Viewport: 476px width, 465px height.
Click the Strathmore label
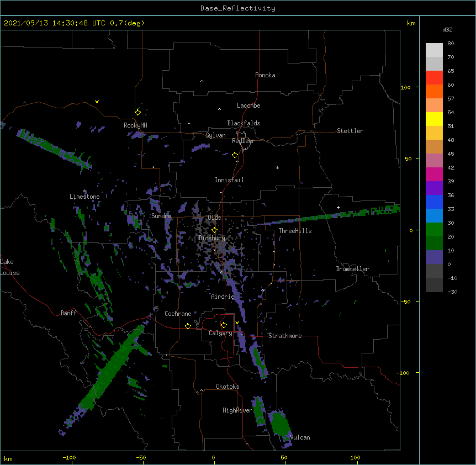pyautogui.click(x=285, y=336)
